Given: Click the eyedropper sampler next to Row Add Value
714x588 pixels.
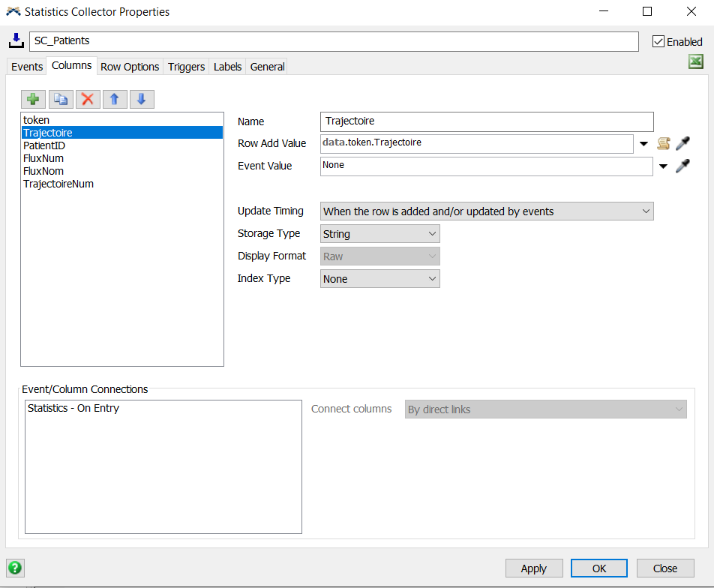Looking at the screenshot, I should click(x=682, y=144).
